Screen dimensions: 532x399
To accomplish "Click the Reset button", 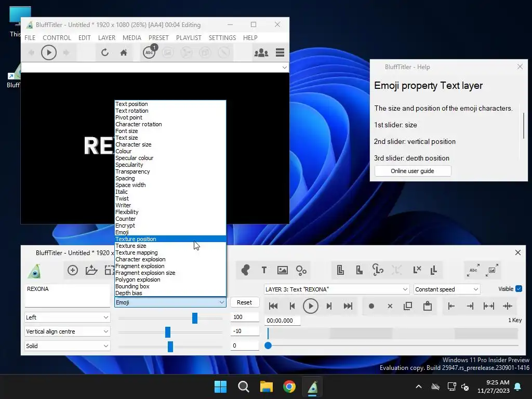I will tap(244, 302).
